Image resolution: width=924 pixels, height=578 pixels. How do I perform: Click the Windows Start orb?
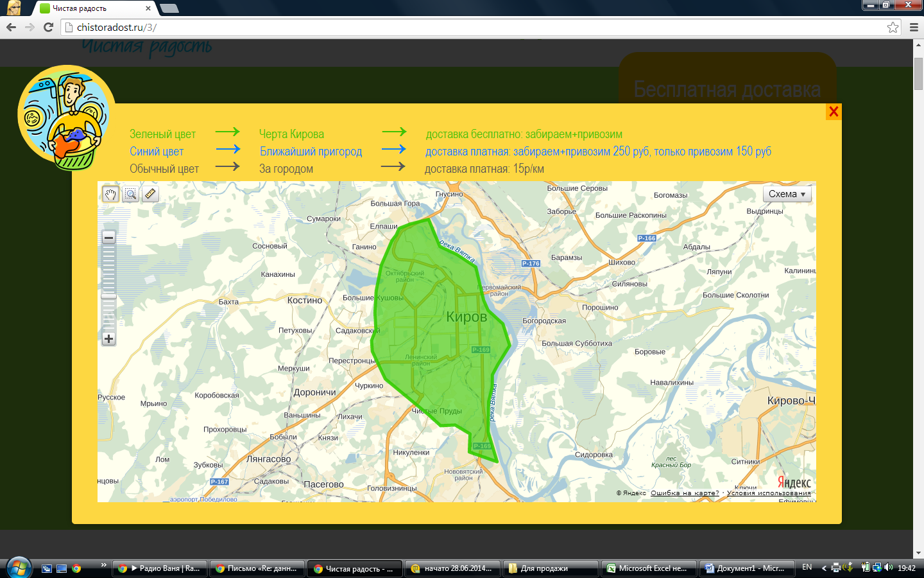[19, 568]
